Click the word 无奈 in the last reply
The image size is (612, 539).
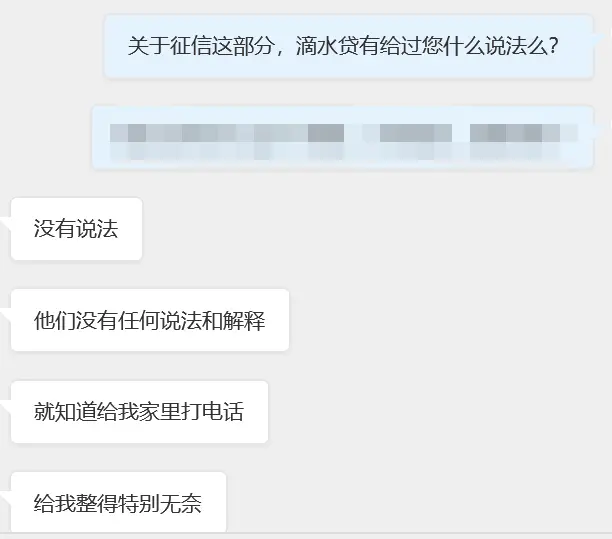(x=181, y=503)
